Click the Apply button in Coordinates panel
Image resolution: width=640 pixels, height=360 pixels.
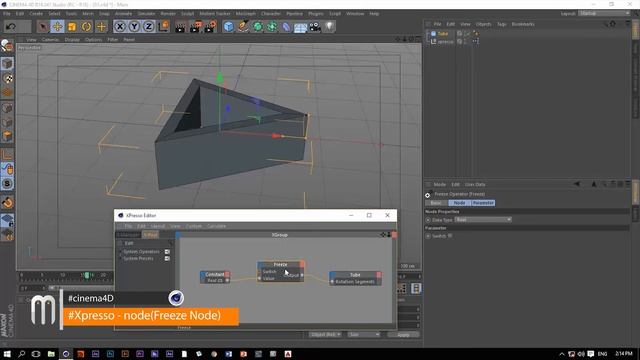[403, 335]
